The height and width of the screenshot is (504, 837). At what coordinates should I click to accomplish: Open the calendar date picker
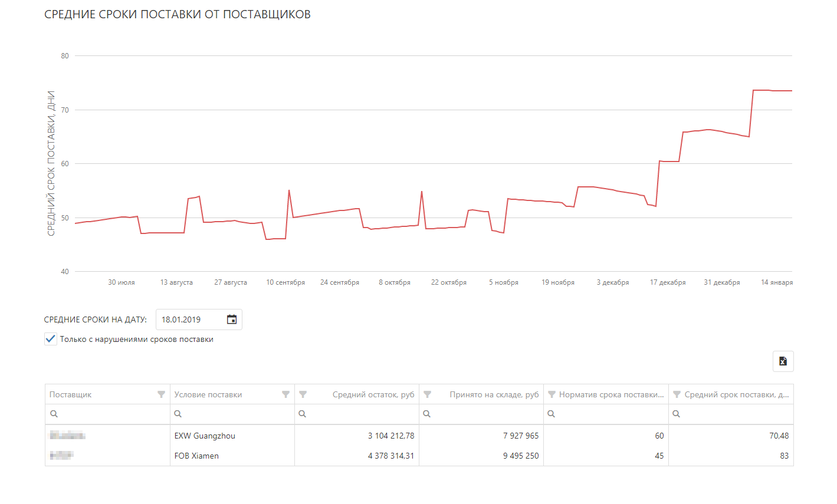(x=232, y=319)
